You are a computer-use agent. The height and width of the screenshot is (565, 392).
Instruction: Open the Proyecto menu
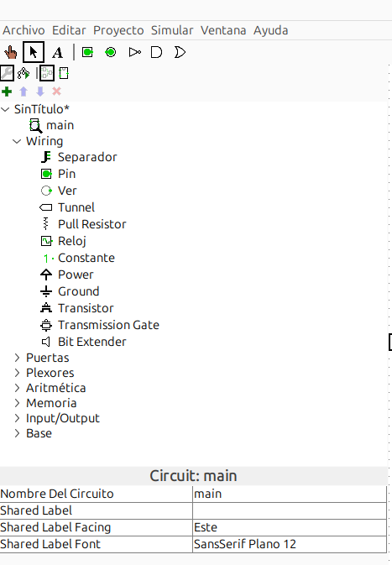tap(118, 30)
